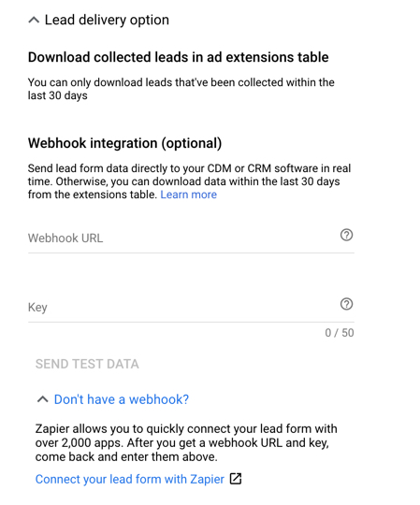
Task: Focus the Key input field
Action: click(191, 308)
